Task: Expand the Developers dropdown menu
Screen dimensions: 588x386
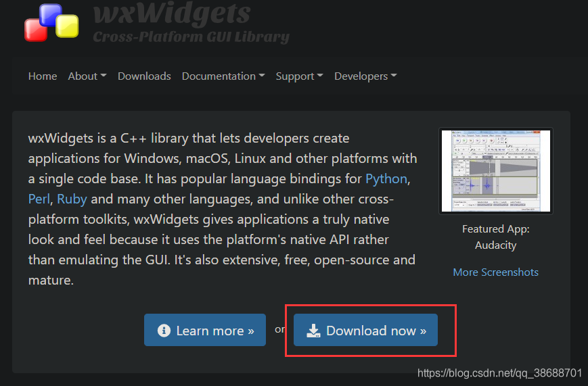Action: tap(365, 76)
